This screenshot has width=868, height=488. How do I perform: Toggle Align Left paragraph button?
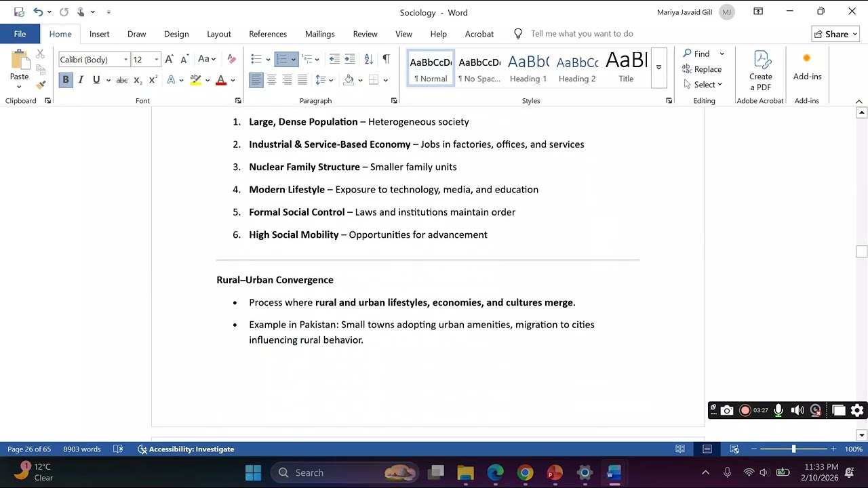tap(256, 80)
